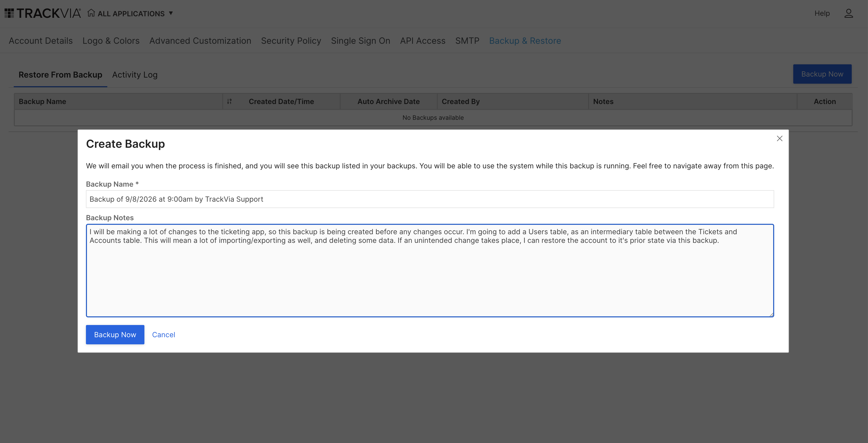Open the Security Policy tab
This screenshot has height=443, width=868.
click(x=291, y=41)
